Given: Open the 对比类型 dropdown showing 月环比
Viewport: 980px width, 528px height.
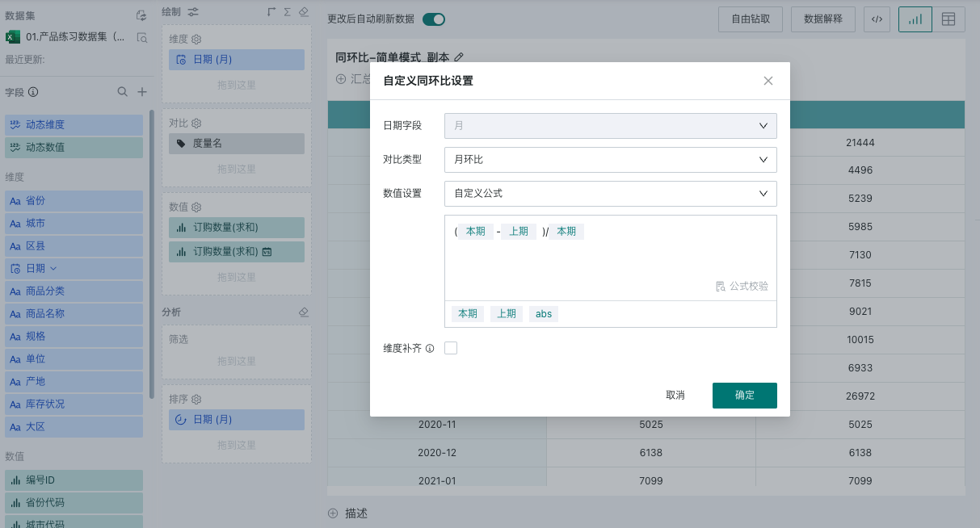Looking at the screenshot, I should coord(611,160).
